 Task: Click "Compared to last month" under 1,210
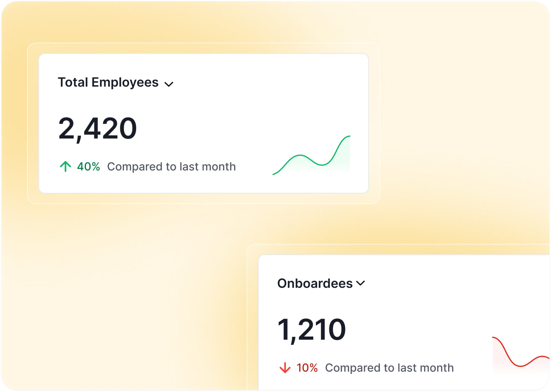pos(389,368)
